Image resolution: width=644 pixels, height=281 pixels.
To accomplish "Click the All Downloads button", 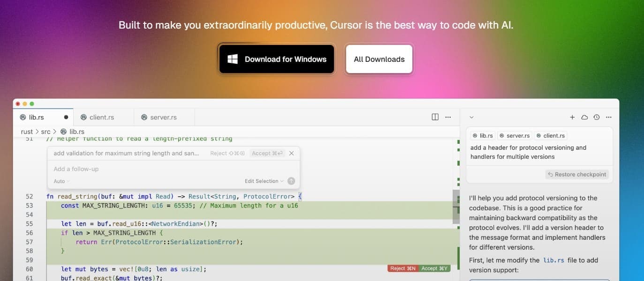I will tap(379, 59).
